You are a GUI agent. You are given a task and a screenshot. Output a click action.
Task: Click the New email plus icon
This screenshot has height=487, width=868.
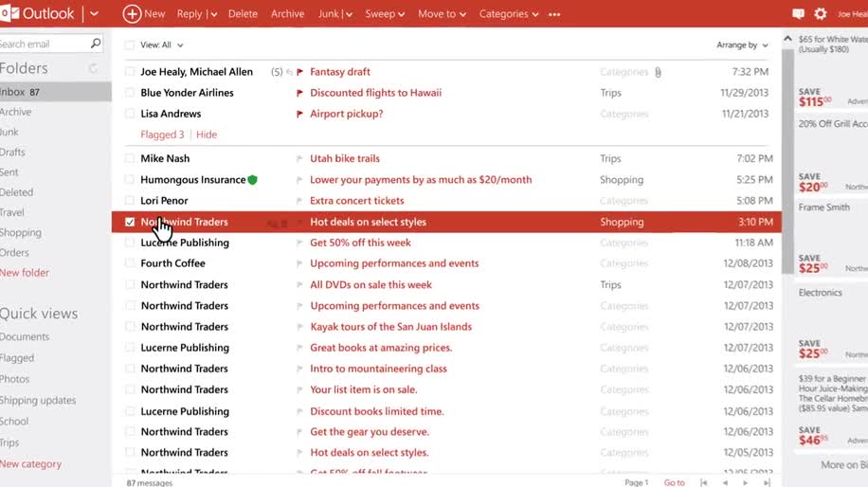132,14
